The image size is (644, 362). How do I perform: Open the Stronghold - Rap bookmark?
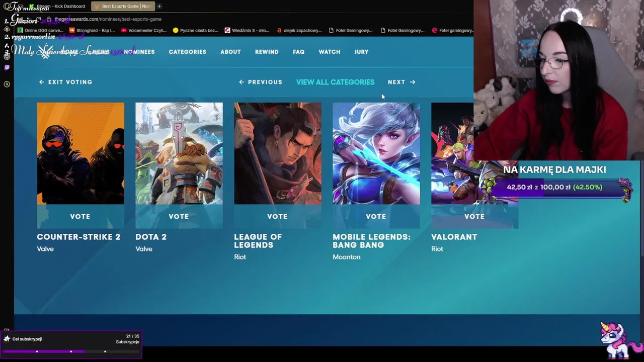(x=92, y=30)
